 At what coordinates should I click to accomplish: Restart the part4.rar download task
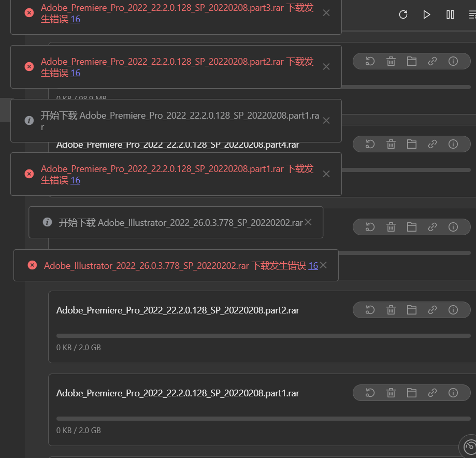tap(370, 144)
